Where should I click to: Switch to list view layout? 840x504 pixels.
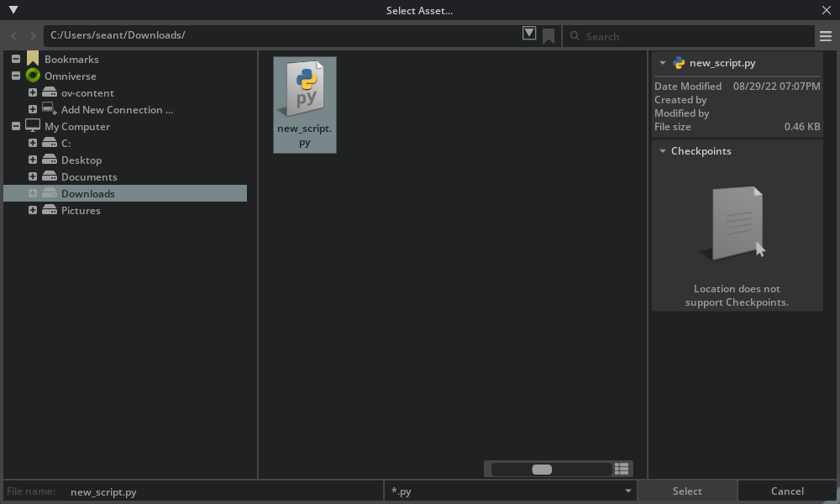pos(622,468)
